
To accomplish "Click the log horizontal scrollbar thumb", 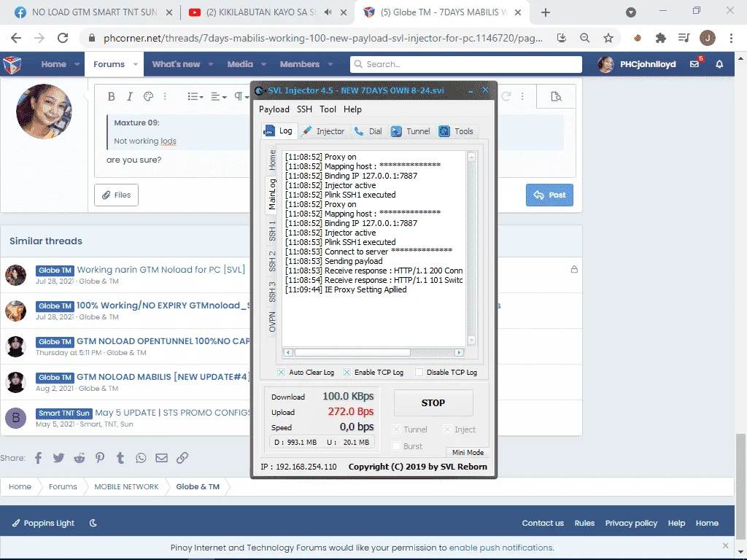I will (x=352, y=353).
